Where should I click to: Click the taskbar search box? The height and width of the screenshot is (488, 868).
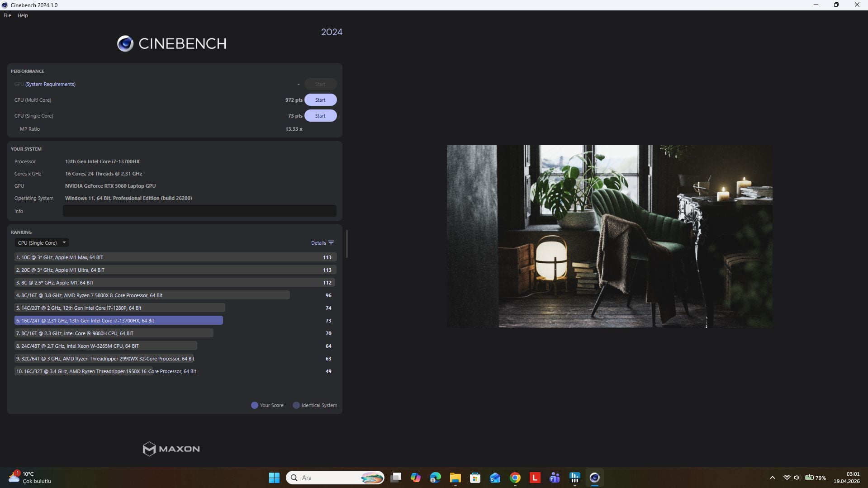coord(335,478)
